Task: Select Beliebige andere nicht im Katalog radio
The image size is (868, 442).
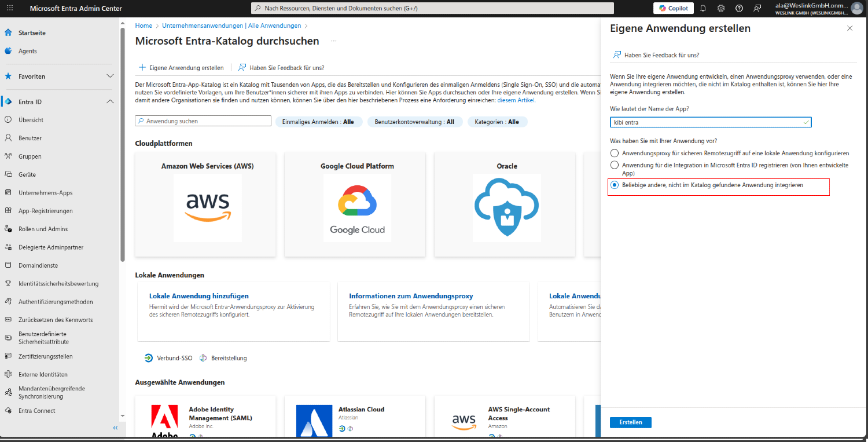Action: coord(615,185)
